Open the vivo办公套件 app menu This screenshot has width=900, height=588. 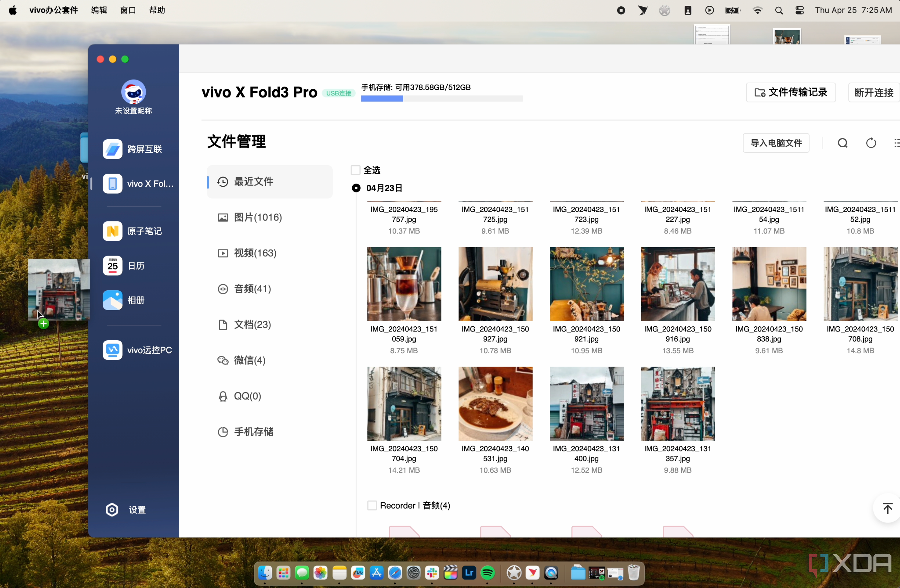click(54, 10)
